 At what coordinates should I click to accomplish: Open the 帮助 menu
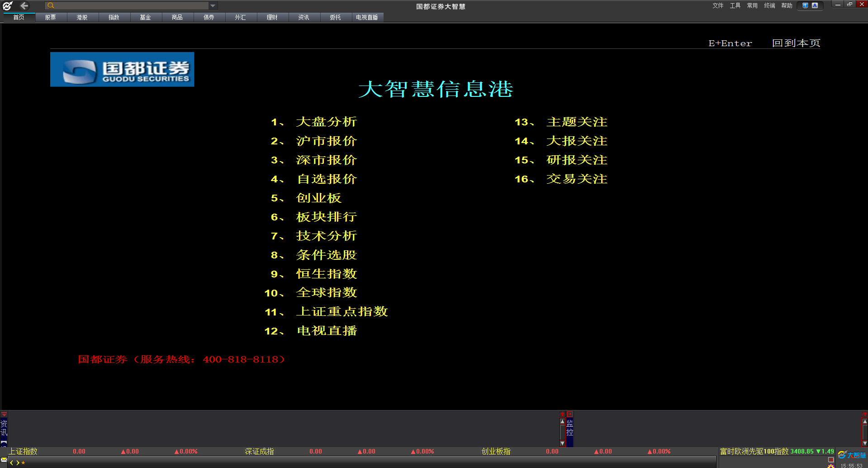pos(787,5)
